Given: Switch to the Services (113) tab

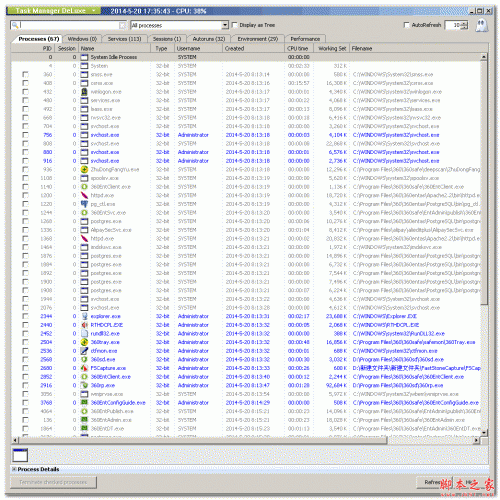Looking at the screenshot, I should pyautogui.click(x=124, y=39).
